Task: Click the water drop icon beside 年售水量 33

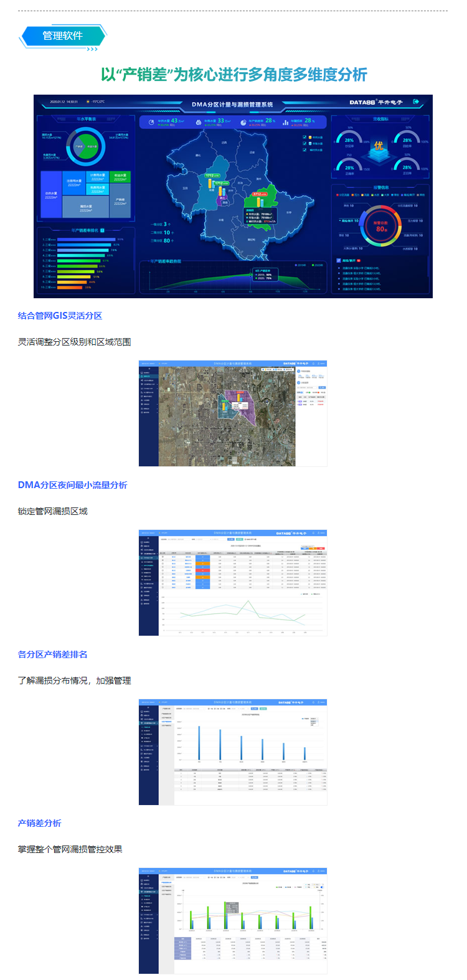Action: (198, 122)
